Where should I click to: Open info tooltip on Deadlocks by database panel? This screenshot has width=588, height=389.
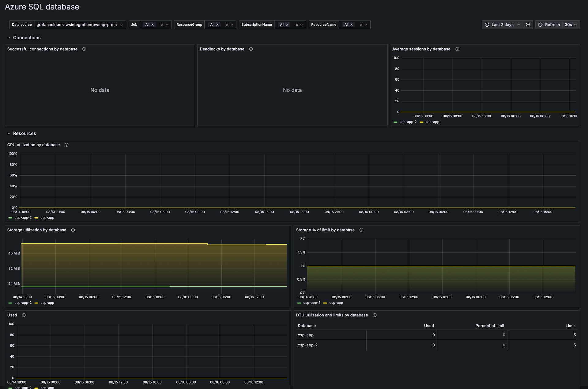point(251,49)
